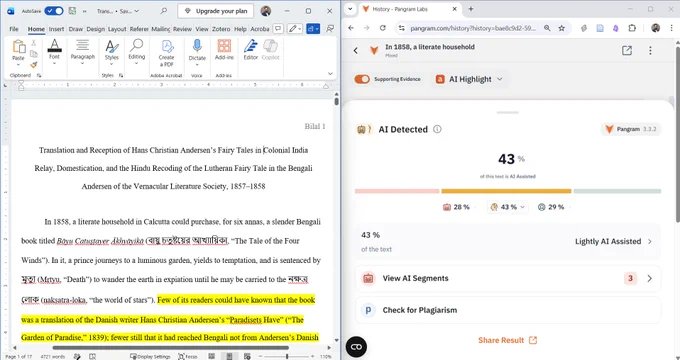Start Dictate microphone in Word

(x=197, y=46)
